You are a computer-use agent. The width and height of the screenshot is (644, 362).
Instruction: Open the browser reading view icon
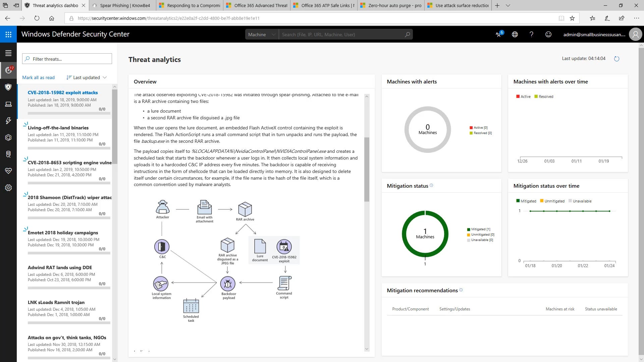[561, 18]
